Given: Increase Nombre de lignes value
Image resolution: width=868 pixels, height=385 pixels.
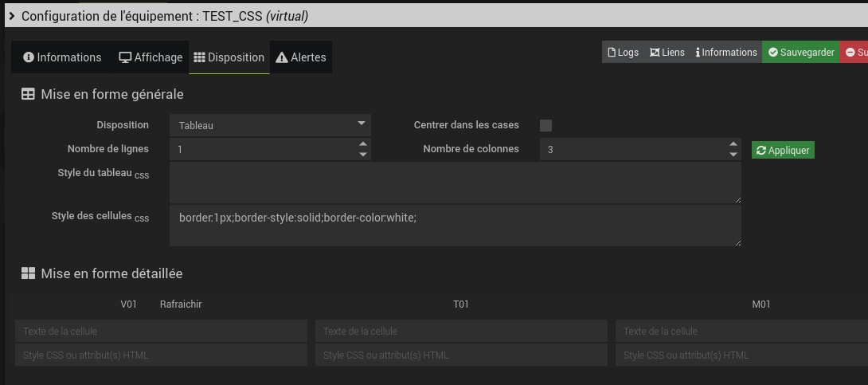Looking at the screenshot, I should (x=363, y=144).
